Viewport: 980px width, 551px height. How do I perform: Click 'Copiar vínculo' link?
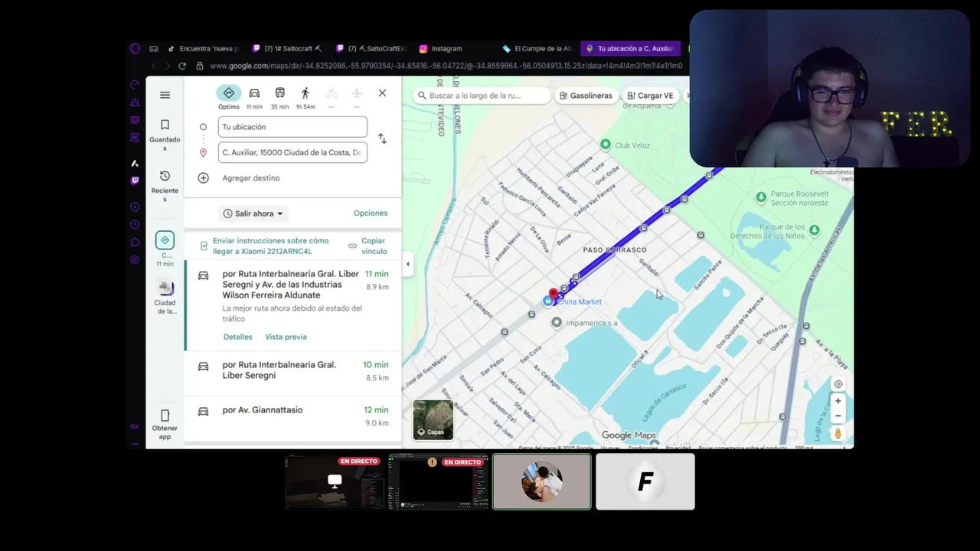(x=374, y=246)
